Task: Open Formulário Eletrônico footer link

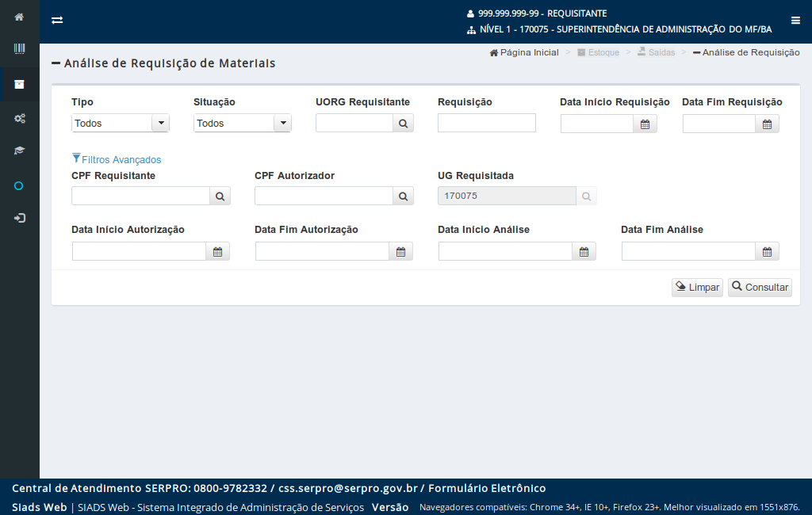Action: click(x=487, y=488)
